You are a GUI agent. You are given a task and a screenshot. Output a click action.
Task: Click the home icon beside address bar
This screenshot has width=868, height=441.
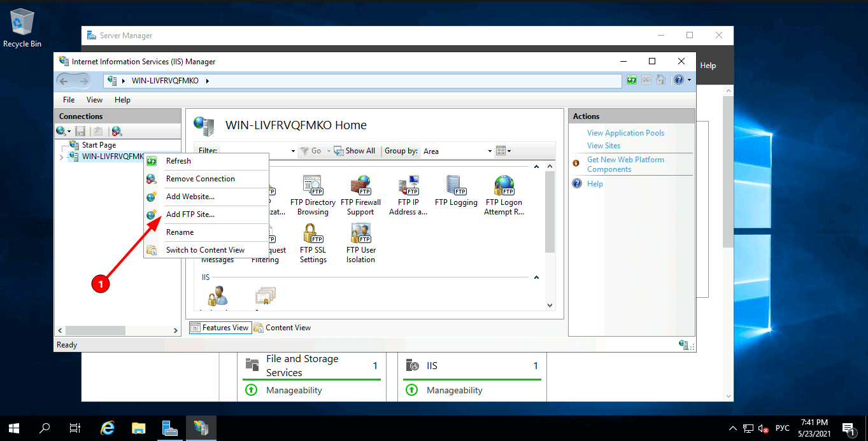pos(661,80)
